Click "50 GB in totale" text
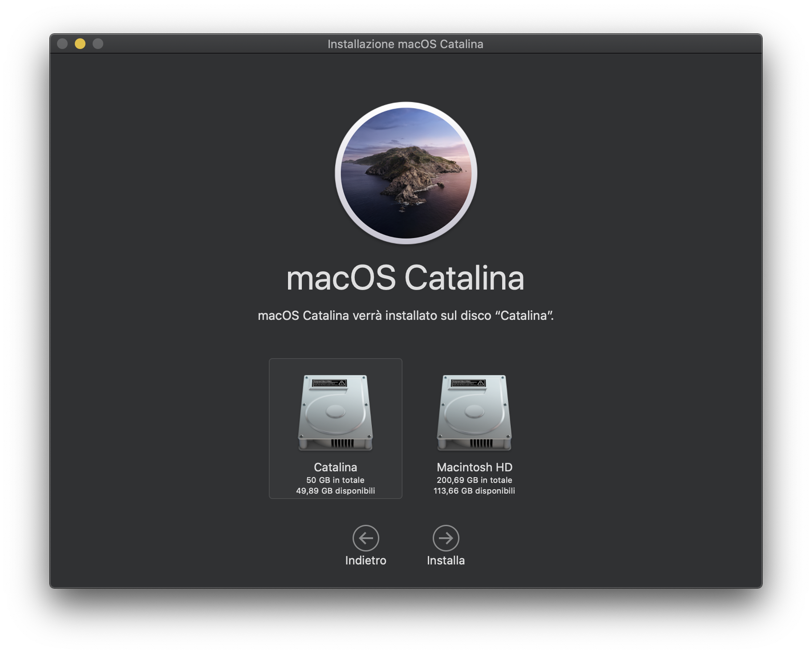This screenshot has height=654, width=812. [x=335, y=480]
